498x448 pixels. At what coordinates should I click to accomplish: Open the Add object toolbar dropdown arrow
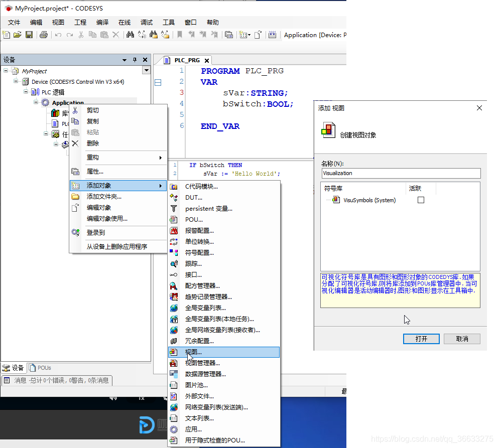[x=250, y=35]
